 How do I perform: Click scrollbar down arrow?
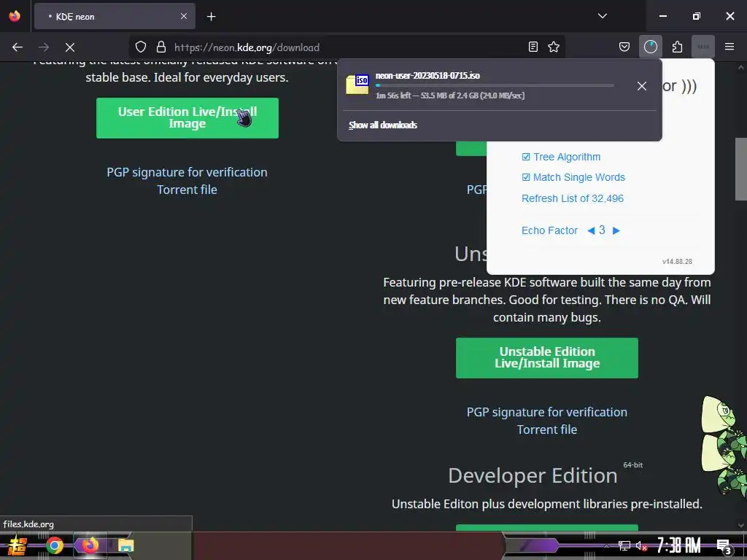coord(741,526)
